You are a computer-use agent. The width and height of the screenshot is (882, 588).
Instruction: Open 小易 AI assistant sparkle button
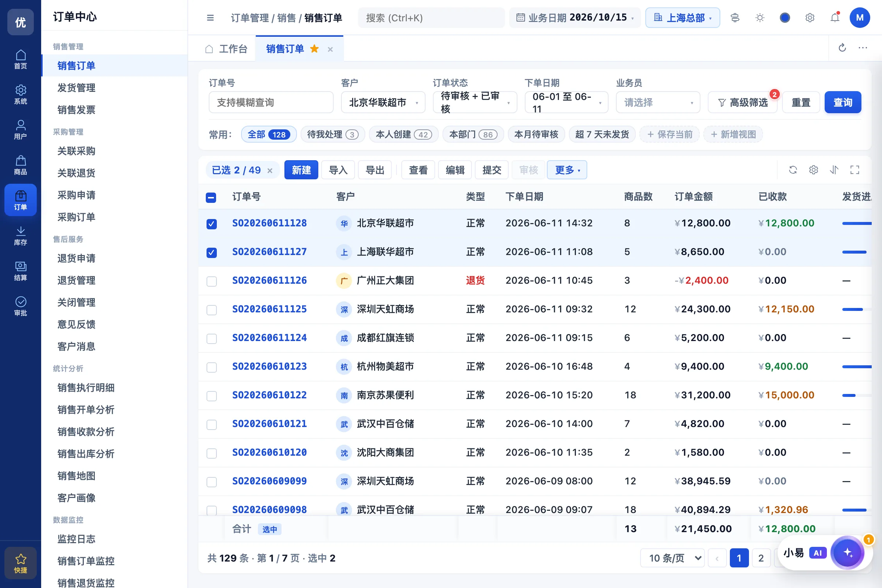point(847,552)
